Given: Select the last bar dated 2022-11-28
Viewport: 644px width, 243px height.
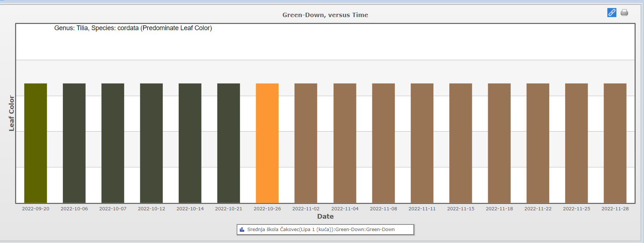Looking at the screenshot, I should (x=615, y=143).
